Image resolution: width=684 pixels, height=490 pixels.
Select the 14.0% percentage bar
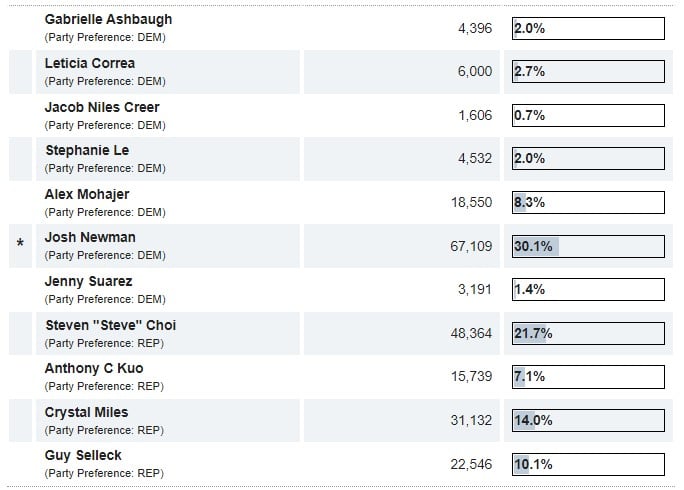(588, 421)
